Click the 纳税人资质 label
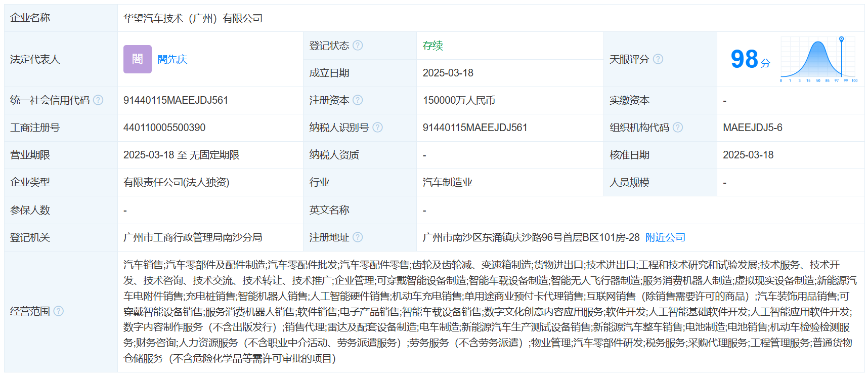Image resolution: width=868 pixels, height=376 pixels. tap(334, 155)
